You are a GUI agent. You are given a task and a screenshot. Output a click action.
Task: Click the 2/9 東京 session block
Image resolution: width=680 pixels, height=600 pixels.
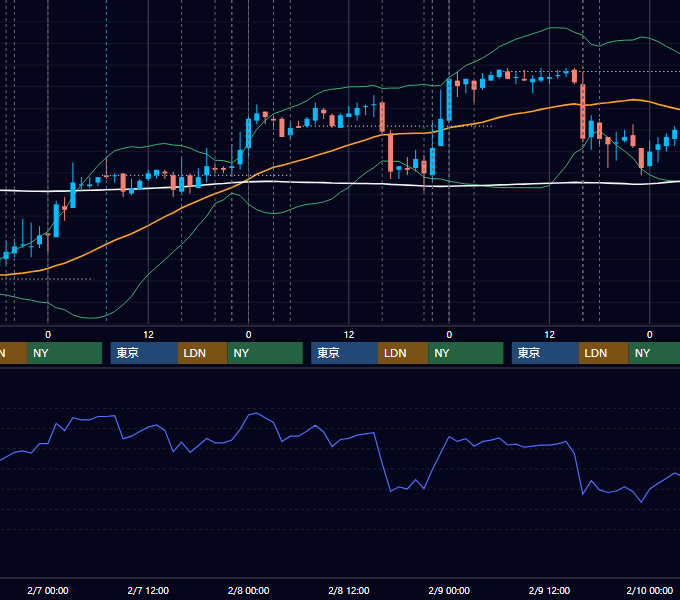coord(545,353)
